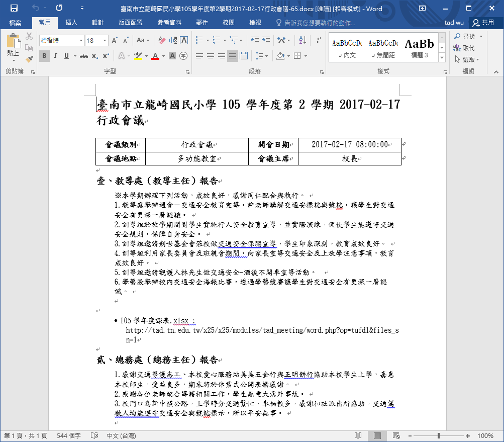Click the Clear All Formatting eraser icon
504x442 pixels.
pyautogui.click(x=162, y=40)
